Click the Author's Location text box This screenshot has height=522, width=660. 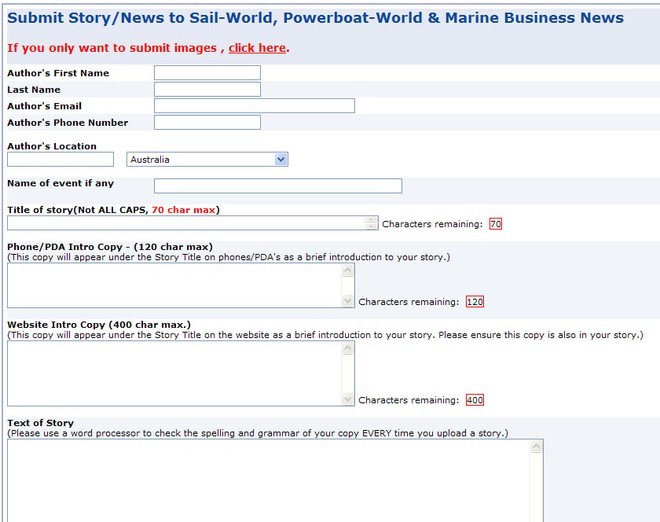(60, 160)
